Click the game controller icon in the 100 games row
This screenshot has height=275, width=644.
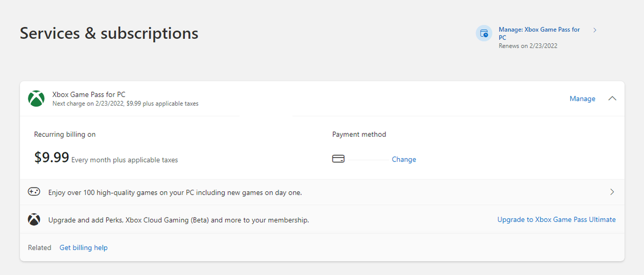click(x=34, y=191)
